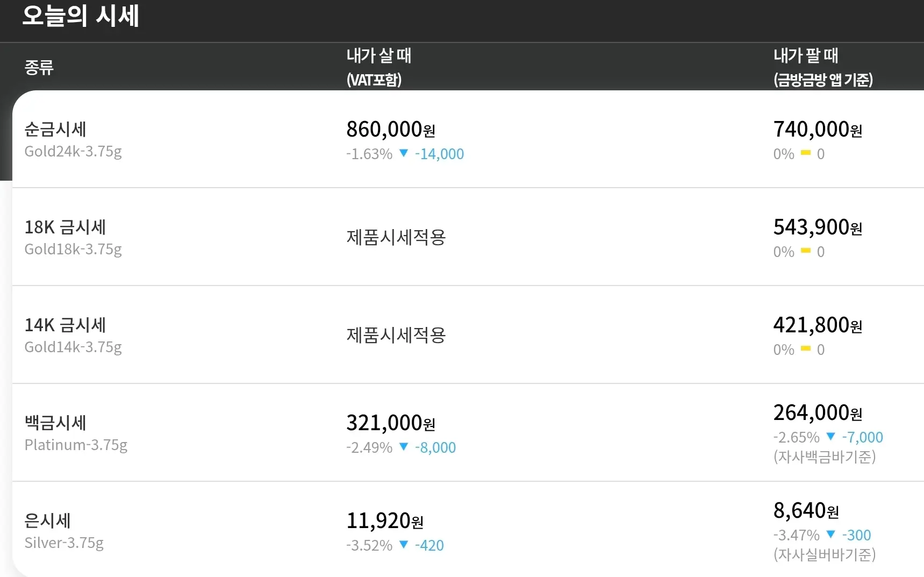Click the 종류 column header
The height and width of the screenshot is (577, 924).
[x=39, y=68]
